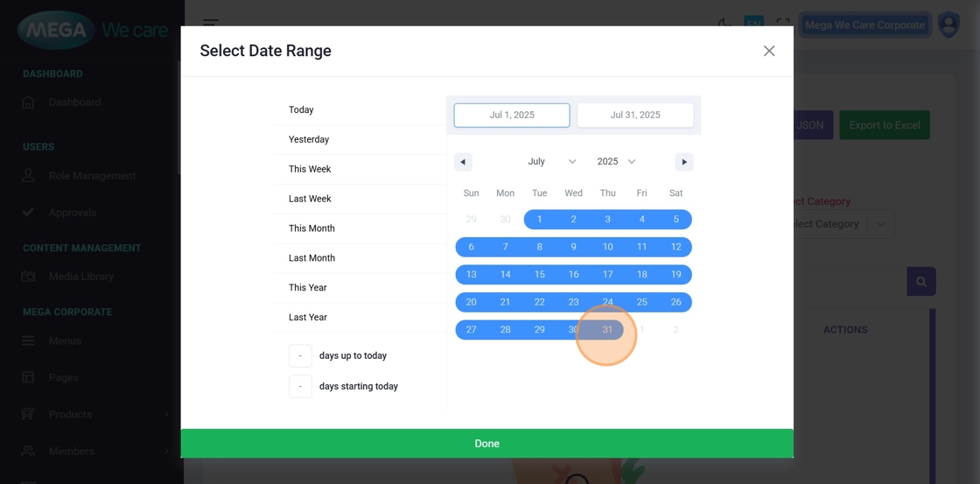Click the Export to Excel button
The height and width of the screenshot is (484, 980).
point(884,125)
